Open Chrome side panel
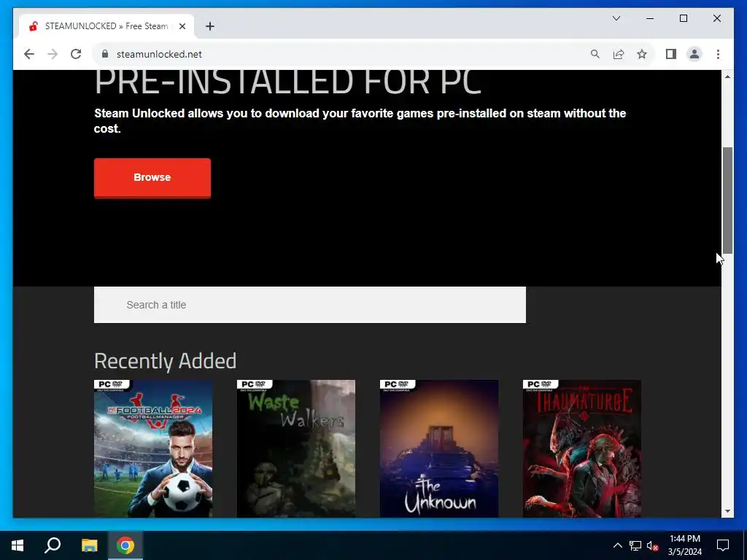This screenshot has width=747, height=560. [x=671, y=54]
